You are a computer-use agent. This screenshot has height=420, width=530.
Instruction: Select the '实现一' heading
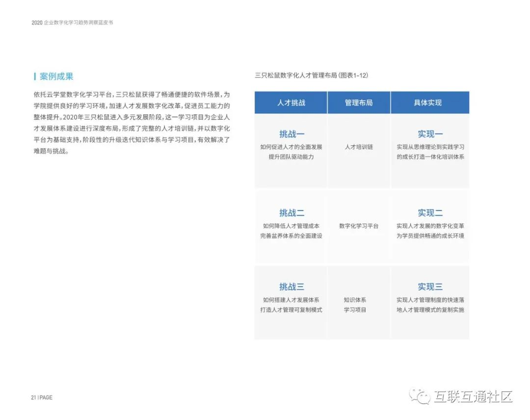point(430,134)
